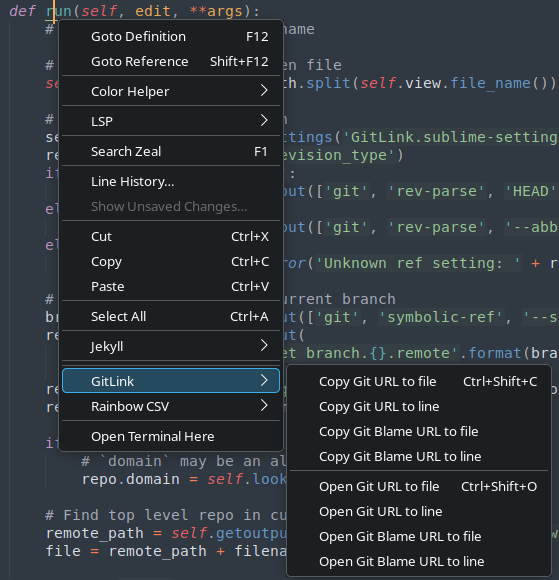Select Copy Git Blame URL to line
The width and height of the screenshot is (559, 580).
pyautogui.click(x=419, y=456)
